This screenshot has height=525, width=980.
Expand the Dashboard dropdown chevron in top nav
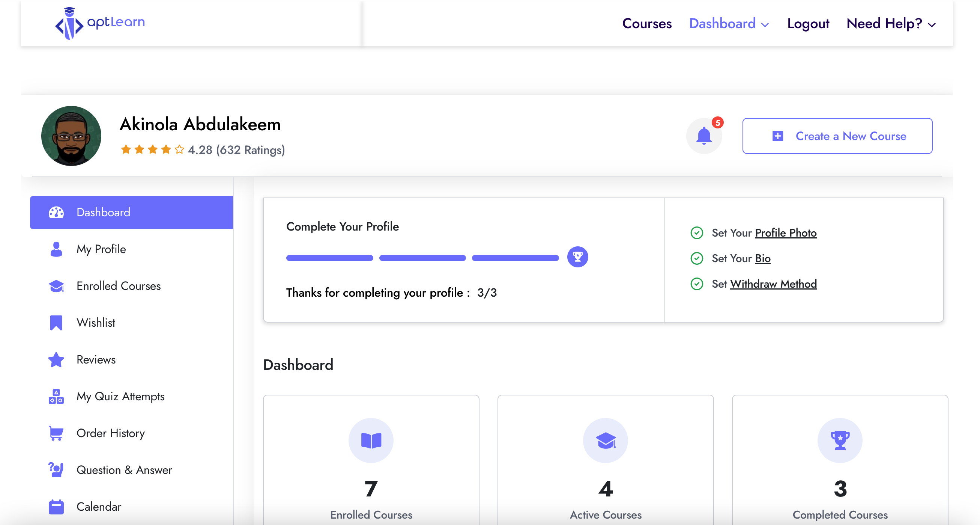(765, 25)
